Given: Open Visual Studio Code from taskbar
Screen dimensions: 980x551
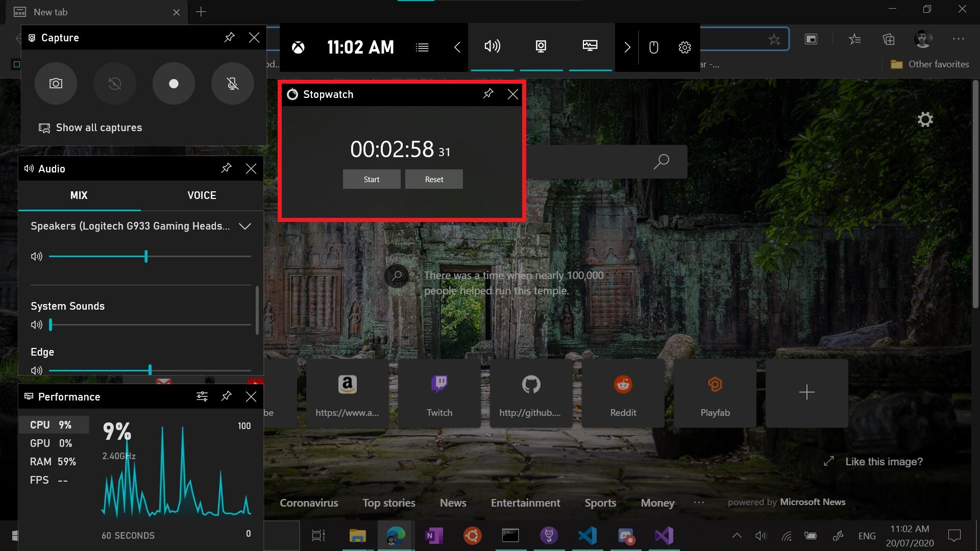Looking at the screenshot, I should coord(587,536).
